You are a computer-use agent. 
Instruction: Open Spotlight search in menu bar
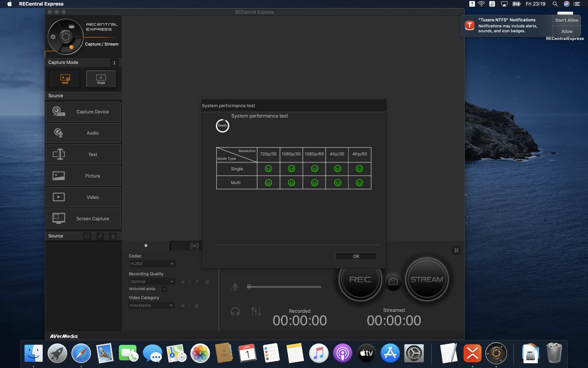coord(555,4)
